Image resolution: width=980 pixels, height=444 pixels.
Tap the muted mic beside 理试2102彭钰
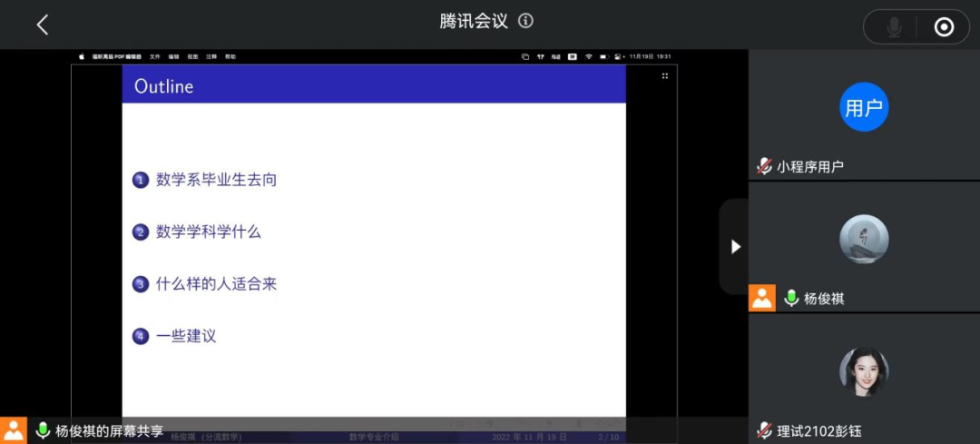pos(764,430)
